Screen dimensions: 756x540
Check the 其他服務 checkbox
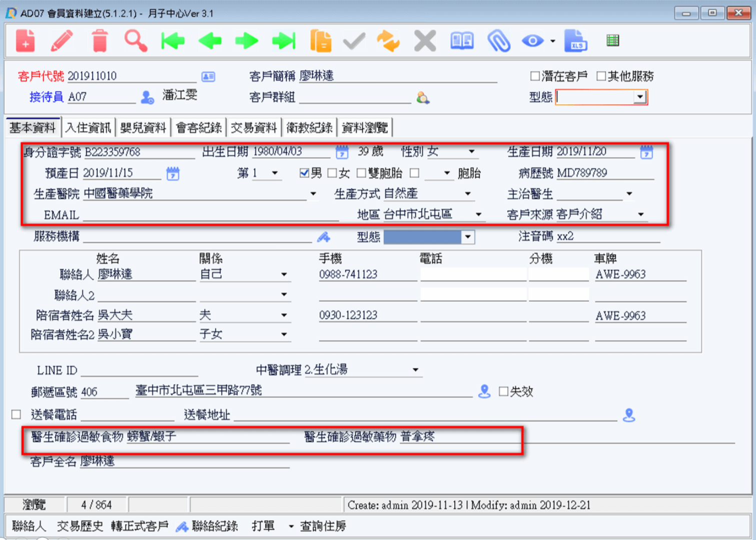601,76
